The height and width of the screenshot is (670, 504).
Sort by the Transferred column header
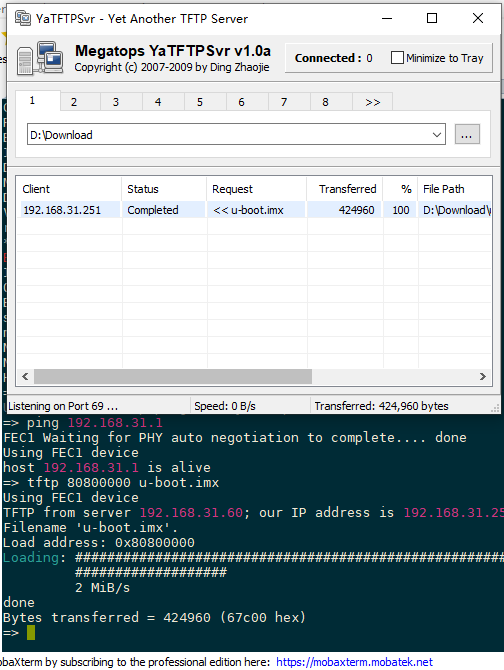(x=344, y=189)
